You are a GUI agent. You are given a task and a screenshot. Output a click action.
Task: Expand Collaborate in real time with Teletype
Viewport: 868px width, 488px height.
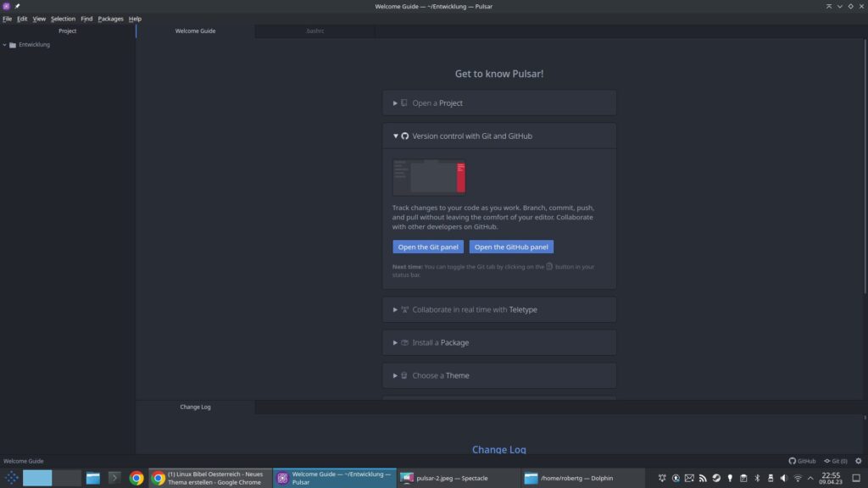498,310
